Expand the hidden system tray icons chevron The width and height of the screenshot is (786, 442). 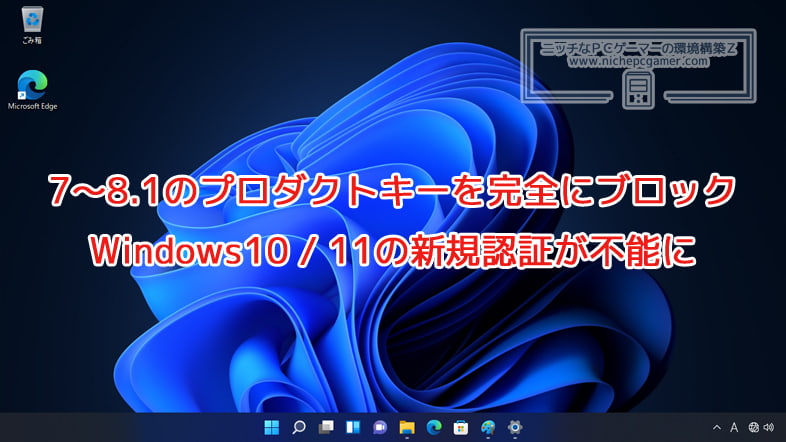tap(717, 427)
